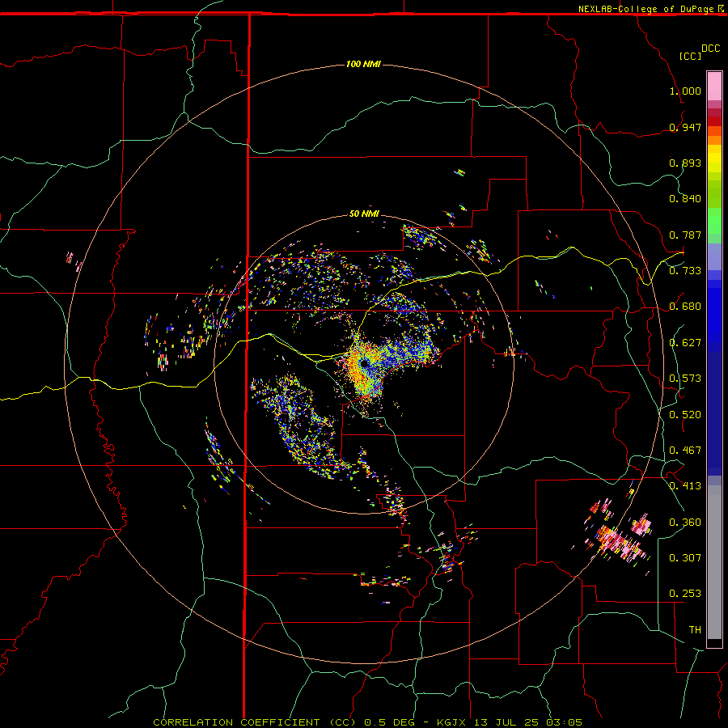Select the 0.573 scale value

click(685, 379)
